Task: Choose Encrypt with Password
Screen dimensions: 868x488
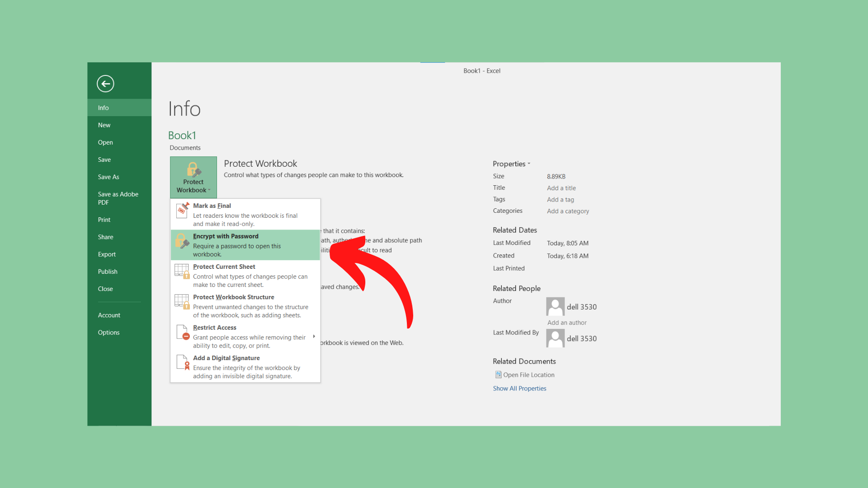Action: 245,245
